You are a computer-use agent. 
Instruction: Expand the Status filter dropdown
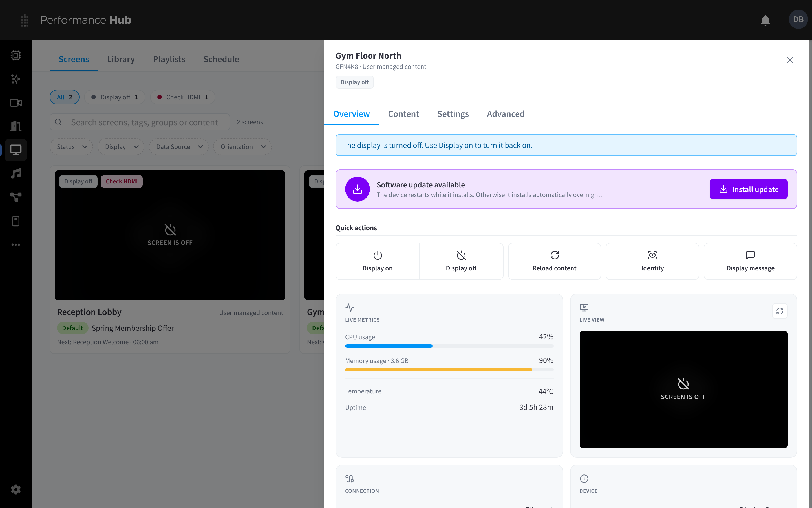(71, 147)
